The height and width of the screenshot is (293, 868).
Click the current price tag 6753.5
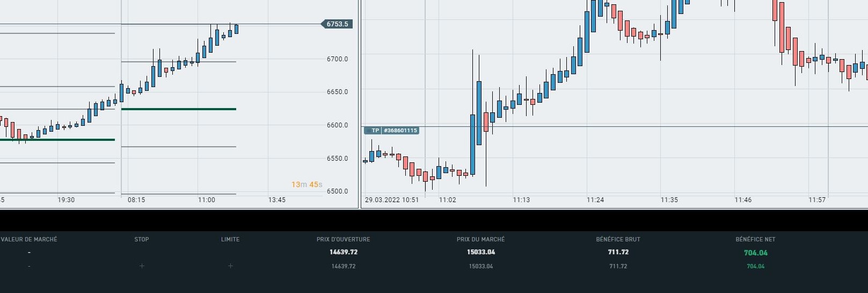(337, 24)
